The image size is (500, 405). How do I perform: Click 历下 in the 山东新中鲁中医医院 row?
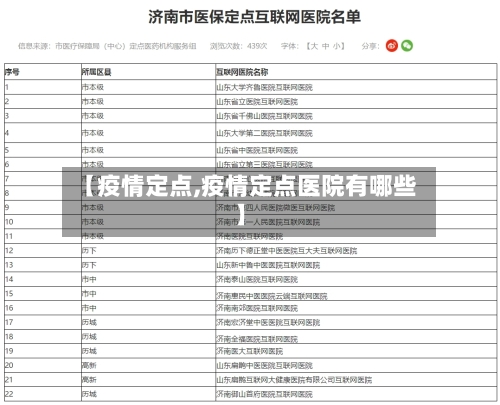(89, 265)
